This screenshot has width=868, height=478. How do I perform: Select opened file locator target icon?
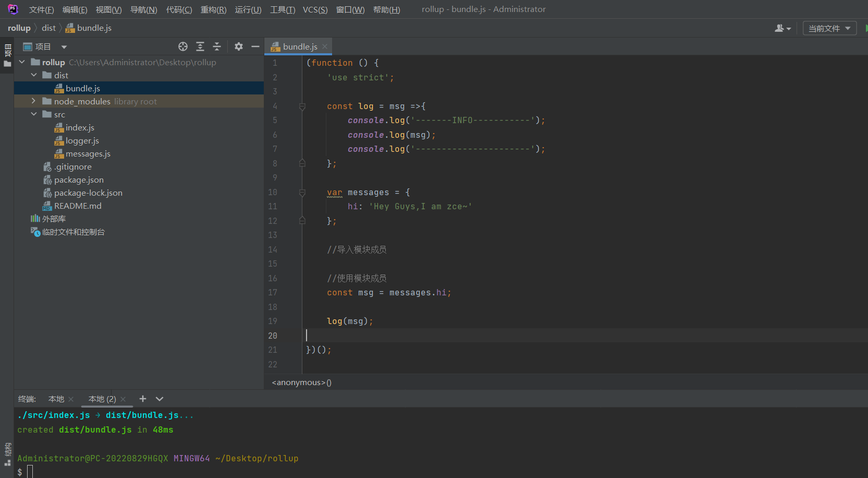coord(183,46)
